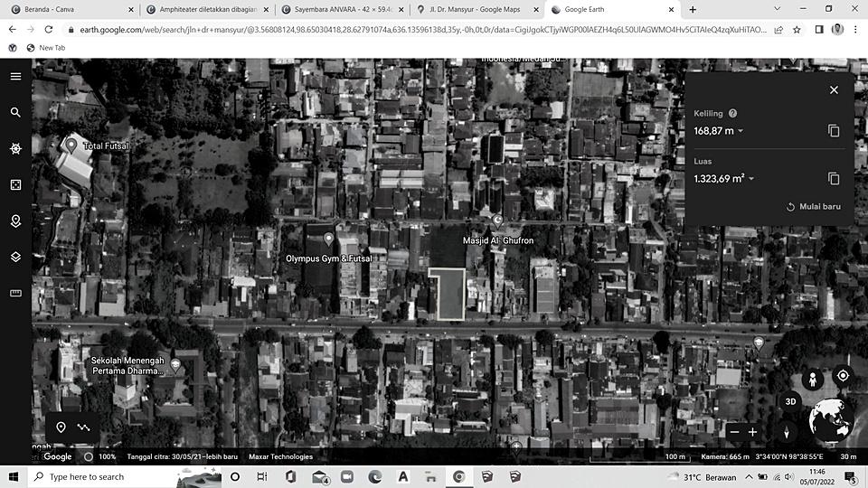Open a new browser tab
868x488 pixels.
click(693, 9)
